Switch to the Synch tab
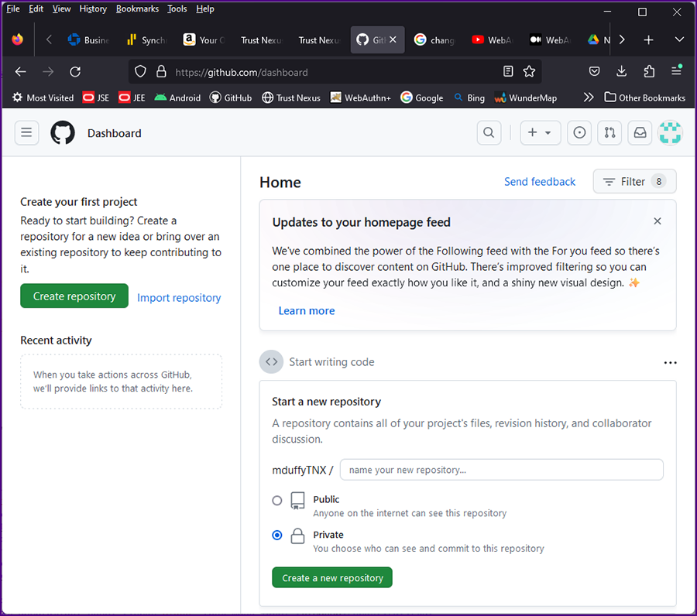 tap(146, 40)
